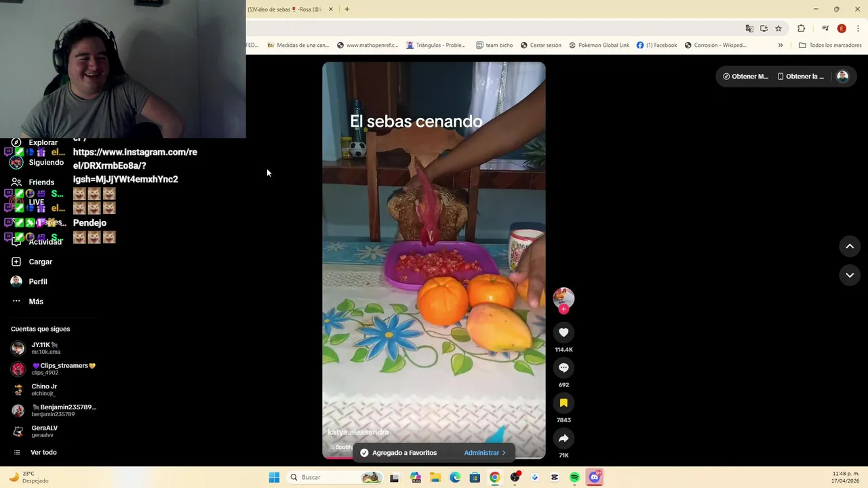The height and width of the screenshot is (488, 868).
Task: Open followed account Clips_streamers
Action: point(54,369)
